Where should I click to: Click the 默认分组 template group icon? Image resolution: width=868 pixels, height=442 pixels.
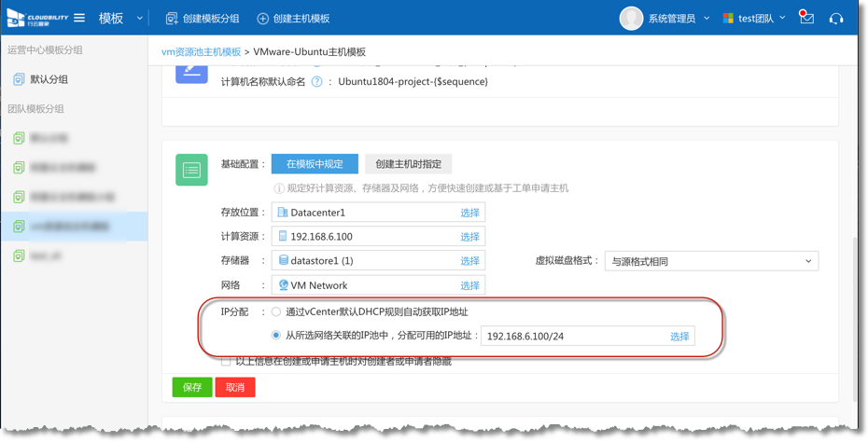[x=19, y=80]
